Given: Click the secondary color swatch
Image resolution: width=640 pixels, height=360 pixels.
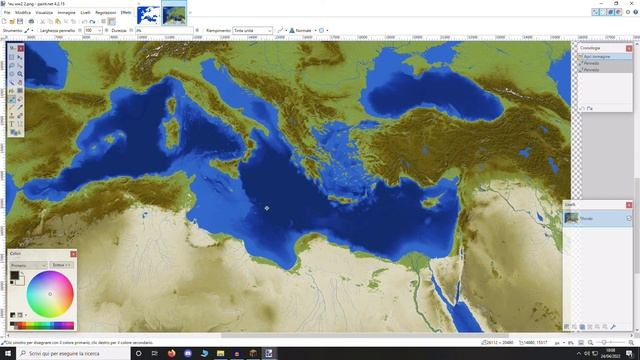Looking at the screenshot, I should coord(21,282).
